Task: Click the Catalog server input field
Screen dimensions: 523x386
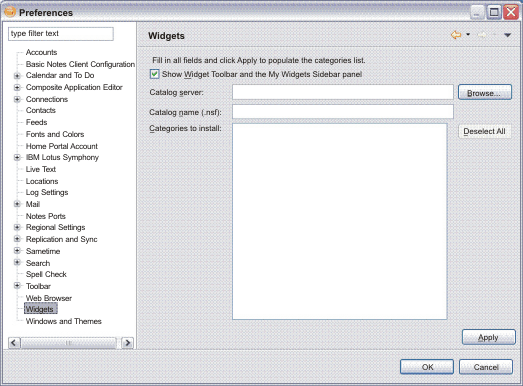Action: tap(343, 92)
